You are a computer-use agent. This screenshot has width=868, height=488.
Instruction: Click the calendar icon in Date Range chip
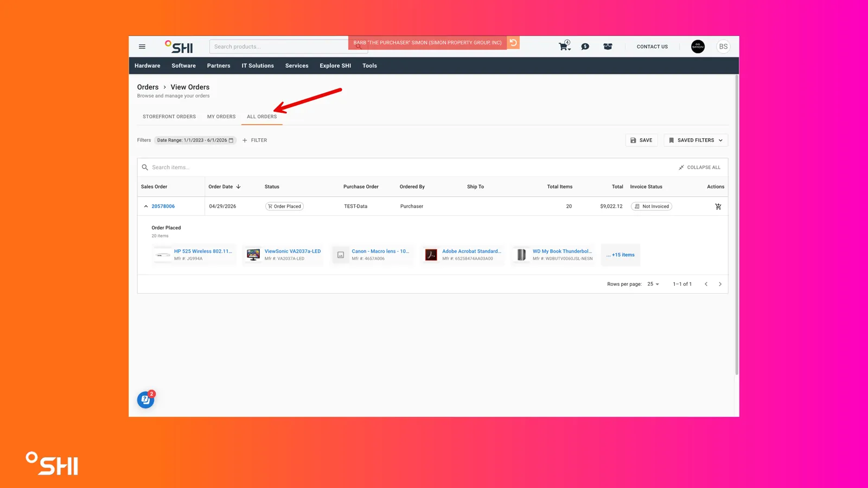coord(231,140)
